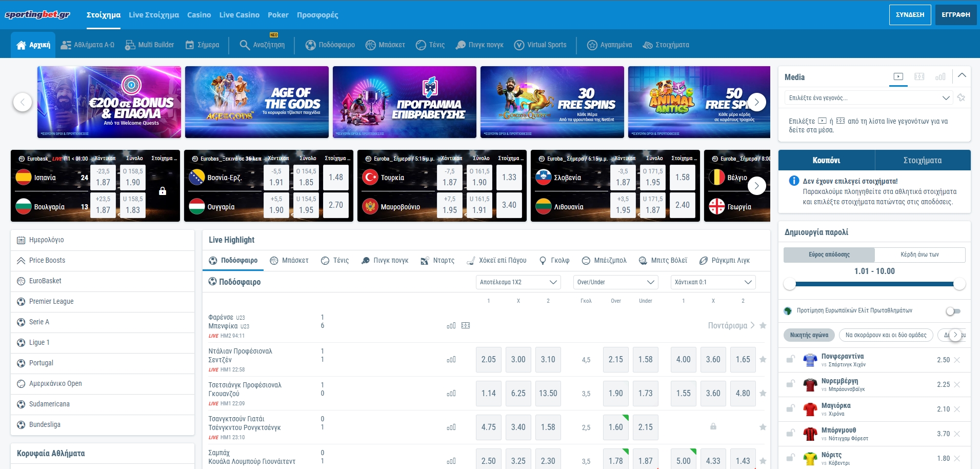Select the Μπάσκετ Live Highlight tab
The image size is (980, 469).
coord(289,261)
